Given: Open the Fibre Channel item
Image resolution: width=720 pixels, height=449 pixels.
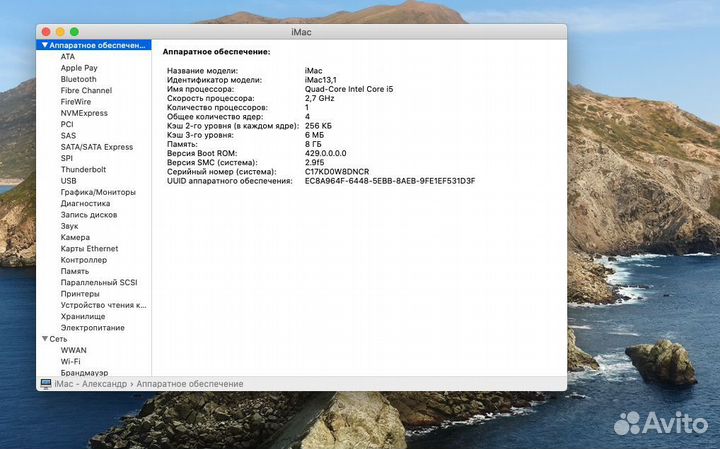Looking at the screenshot, I should 86,90.
